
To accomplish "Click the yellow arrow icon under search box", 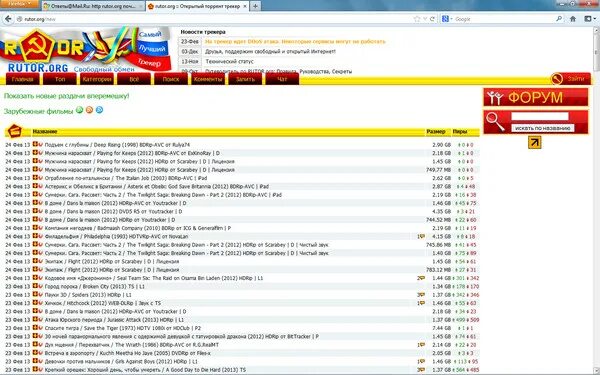I will tap(535, 143).
